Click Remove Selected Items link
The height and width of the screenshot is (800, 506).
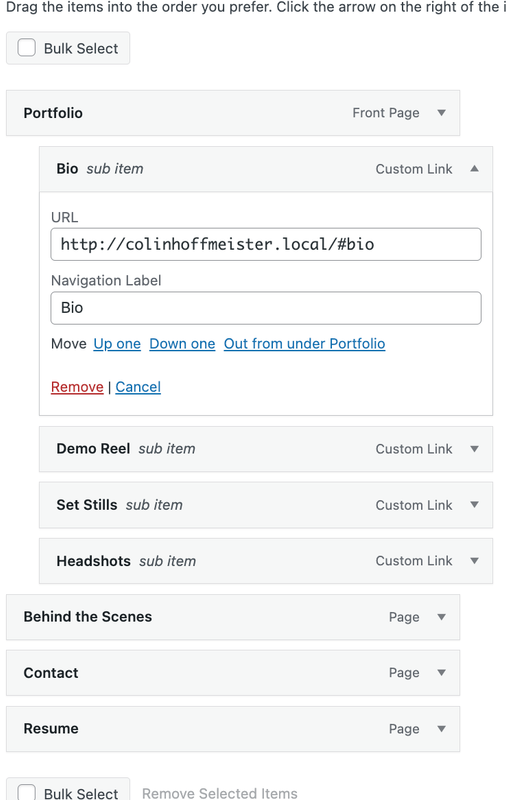point(220,793)
